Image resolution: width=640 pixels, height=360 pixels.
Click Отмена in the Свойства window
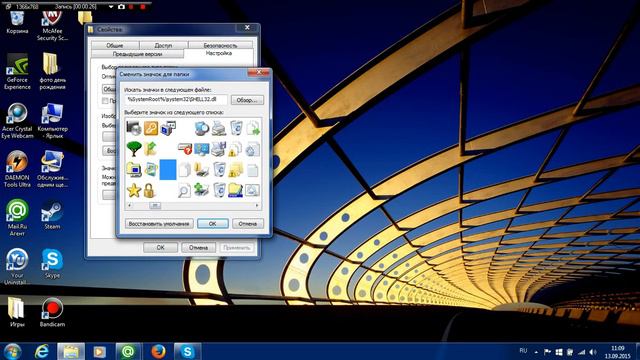[x=198, y=247]
